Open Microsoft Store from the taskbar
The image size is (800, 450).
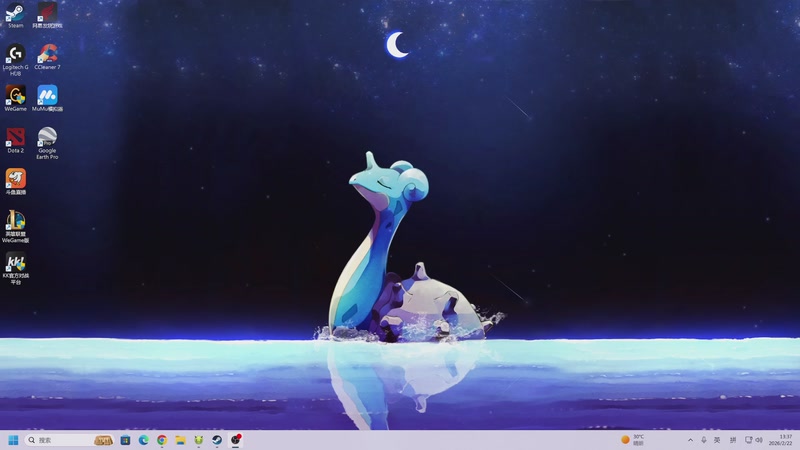click(125, 440)
